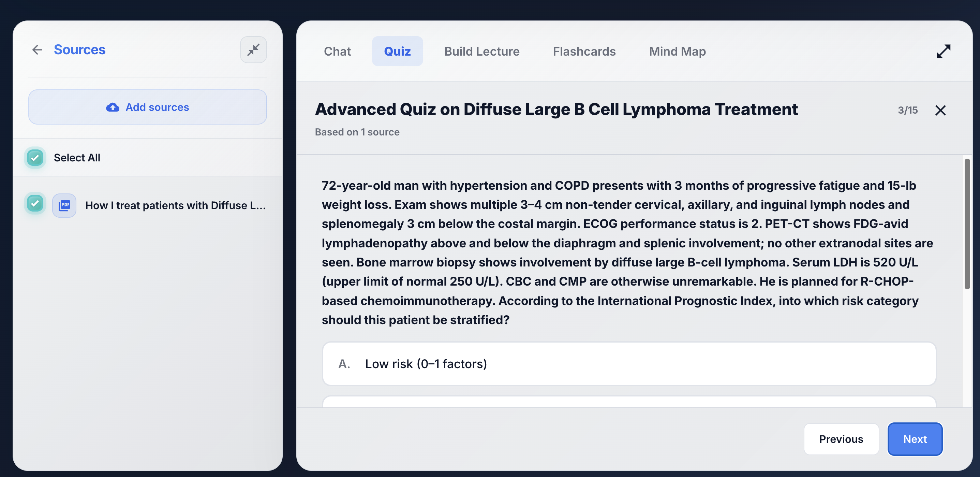Open the cloud upload icon for sources
980x477 pixels.
tap(112, 107)
